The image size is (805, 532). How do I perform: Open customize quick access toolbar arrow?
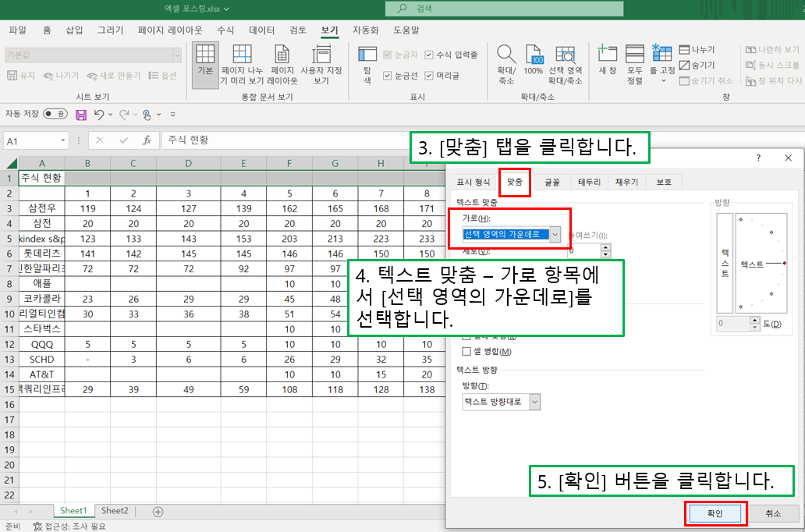[x=173, y=115]
